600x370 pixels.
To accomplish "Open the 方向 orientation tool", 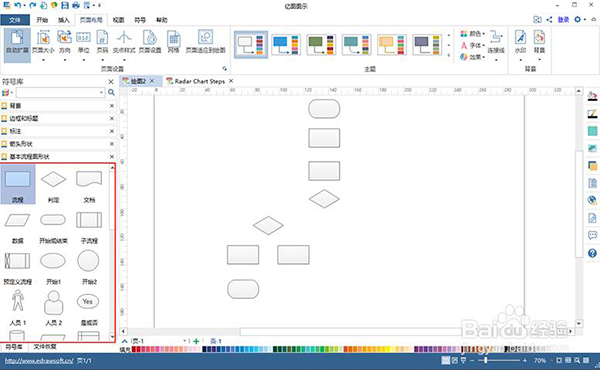I will (65, 45).
